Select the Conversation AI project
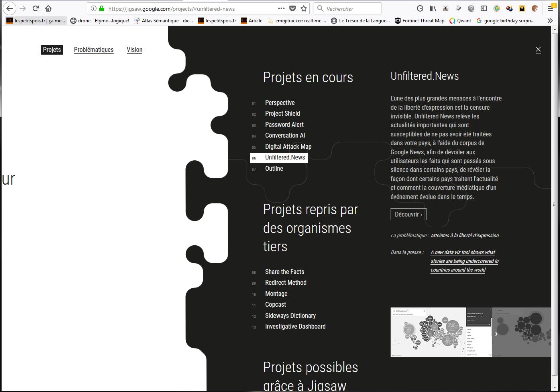Screen dimensions: 560x392 tap(285, 136)
